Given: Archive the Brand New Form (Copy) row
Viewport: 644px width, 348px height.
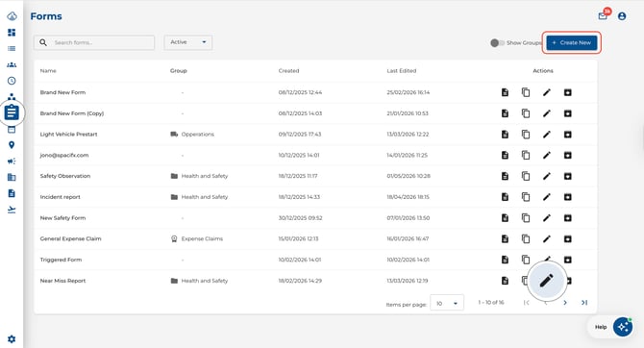Looking at the screenshot, I should [x=568, y=113].
